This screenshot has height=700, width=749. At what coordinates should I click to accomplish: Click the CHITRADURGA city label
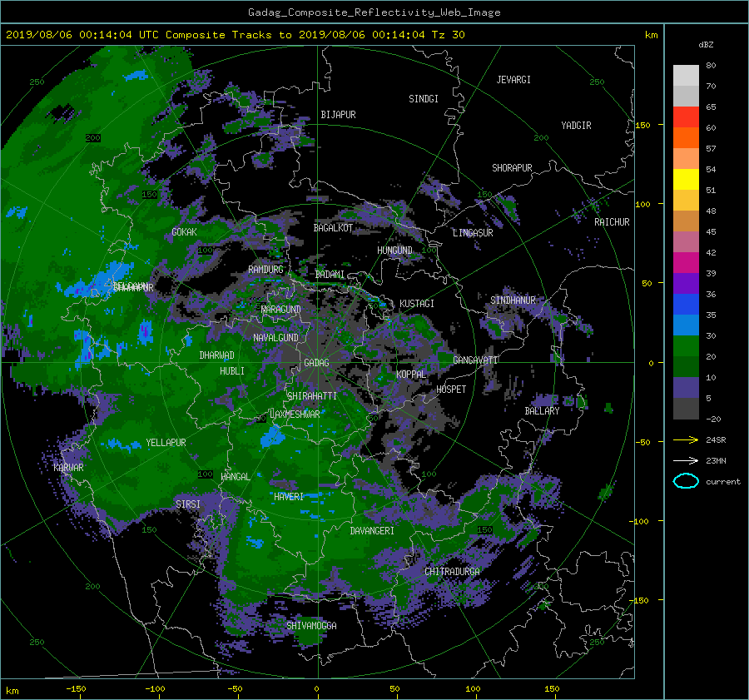pos(453,572)
